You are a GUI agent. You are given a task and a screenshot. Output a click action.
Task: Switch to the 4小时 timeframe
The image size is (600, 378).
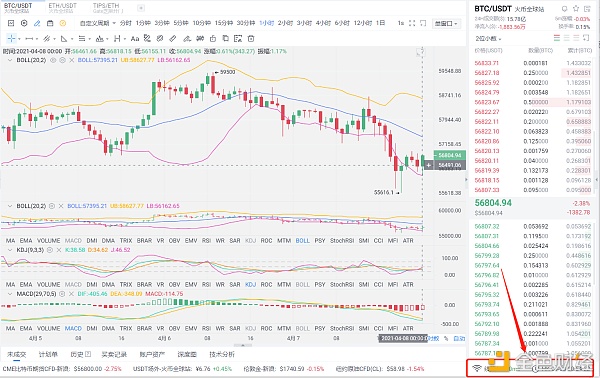coord(323,23)
